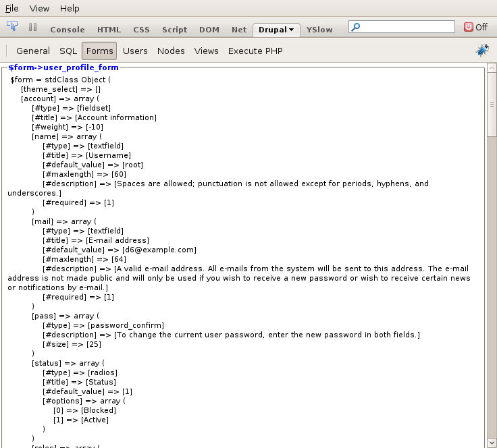This screenshot has width=497, height=448.
Task: Show the SQL section
Action: pyautogui.click(x=68, y=51)
